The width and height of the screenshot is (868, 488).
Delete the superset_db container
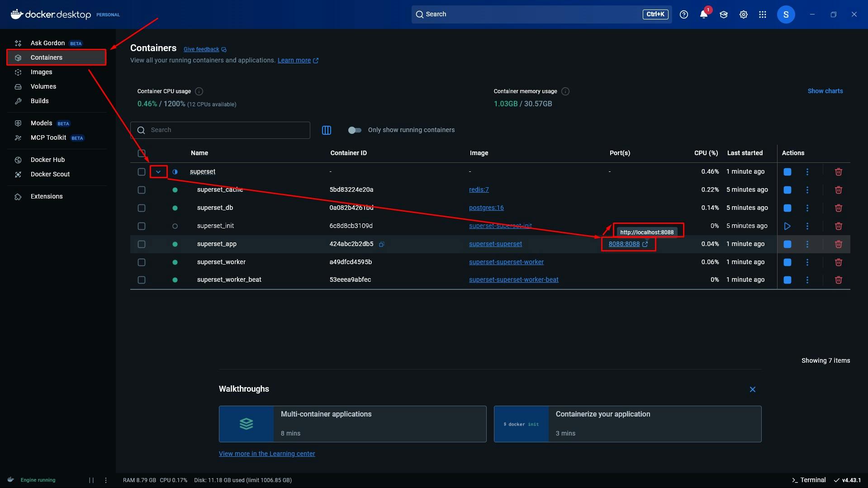839,208
